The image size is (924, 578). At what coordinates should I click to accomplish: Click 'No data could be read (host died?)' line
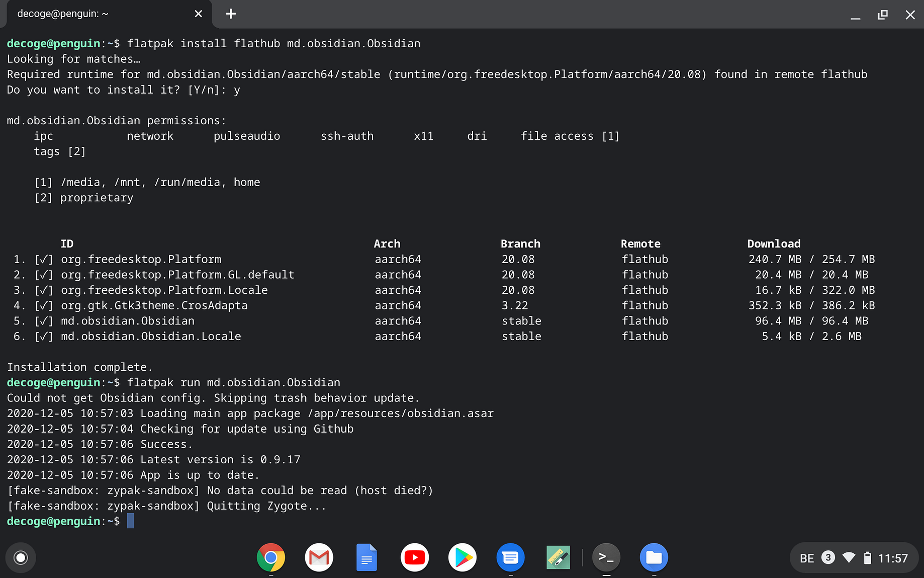pyautogui.click(x=320, y=490)
